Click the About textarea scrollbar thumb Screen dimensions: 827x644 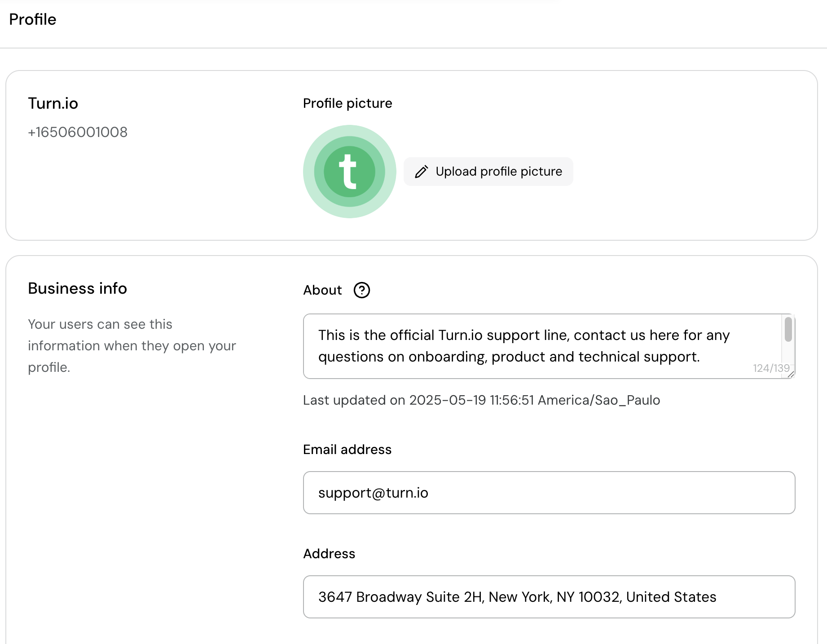point(788,329)
